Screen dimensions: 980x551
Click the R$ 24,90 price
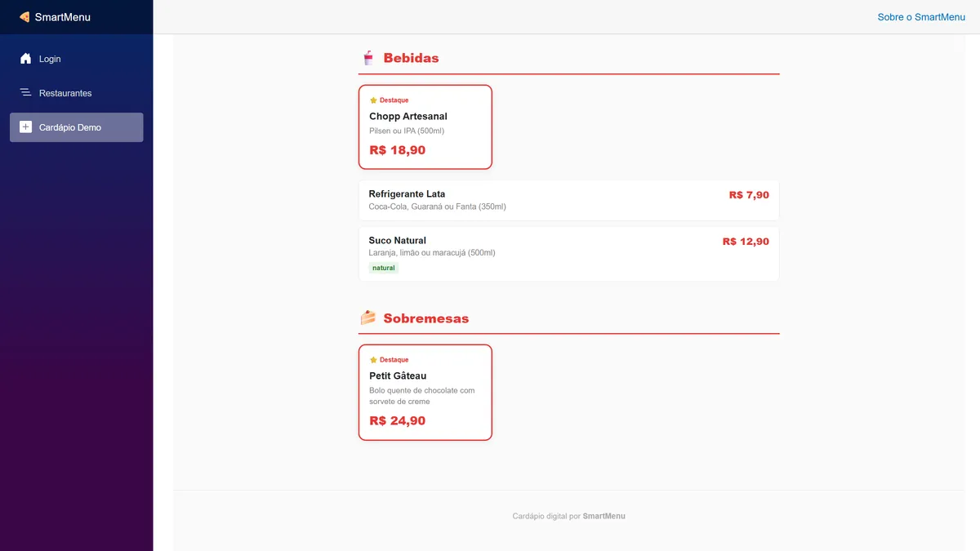[x=398, y=421]
